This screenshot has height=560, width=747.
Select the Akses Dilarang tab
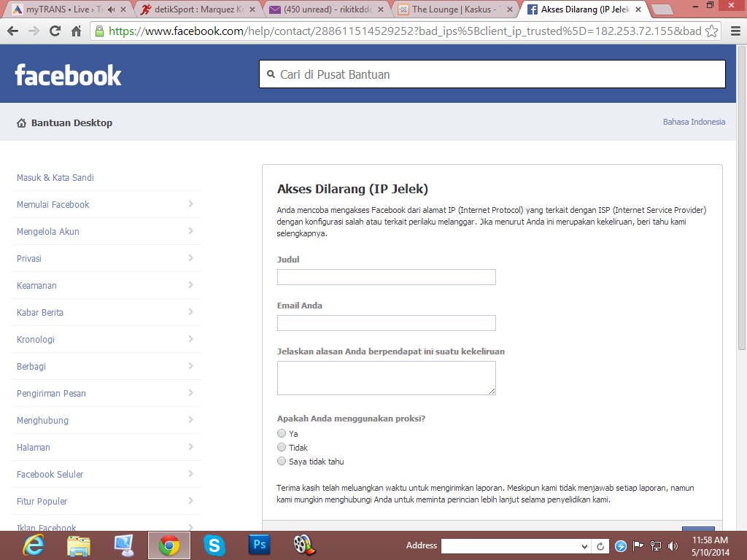click(x=585, y=9)
